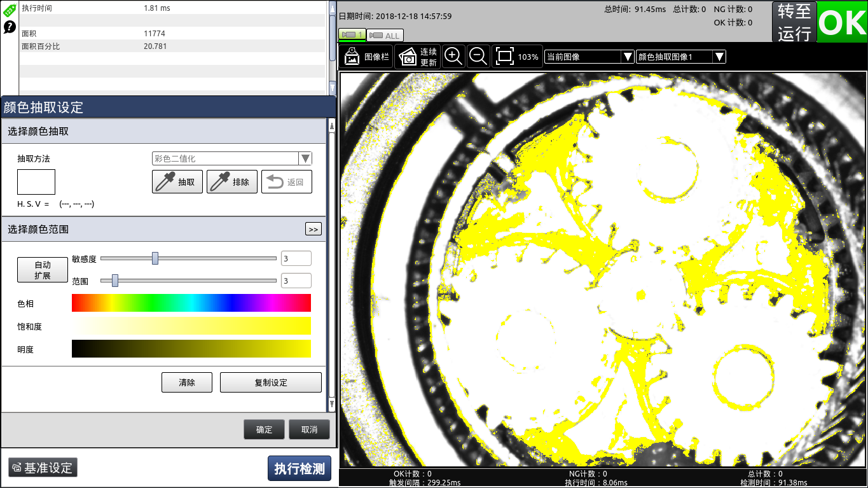Open the 颜色抽取图像1 dropdown
This screenshot has width=868, height=488.
pyautogui.click(x=681, y=57)
